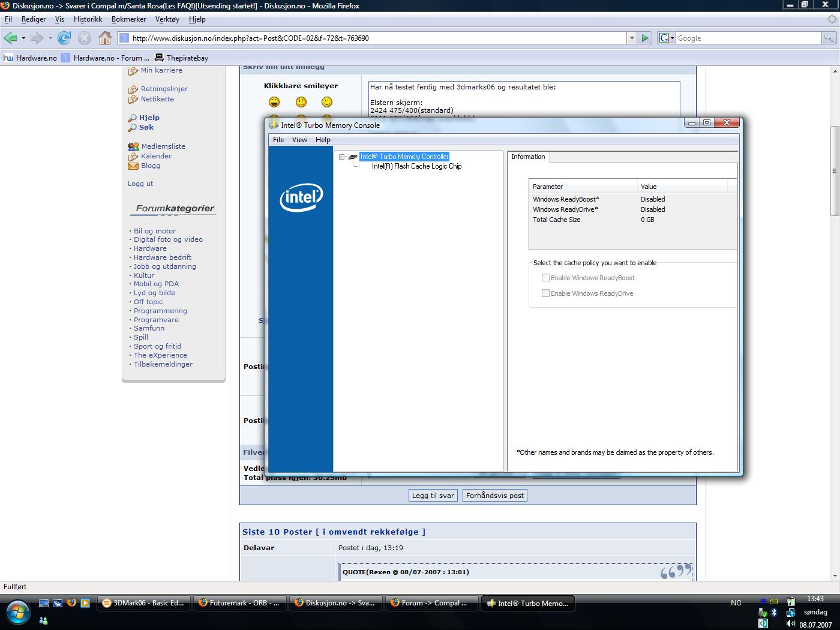Click the search magnifier icon in Google box
Viewport: 840px width, 630px height.
tap(829, 38)
